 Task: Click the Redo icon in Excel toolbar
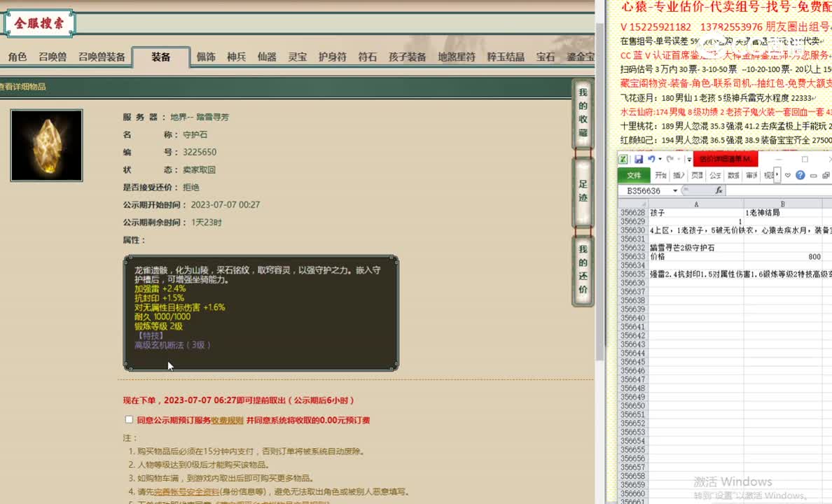click(670, 159)
